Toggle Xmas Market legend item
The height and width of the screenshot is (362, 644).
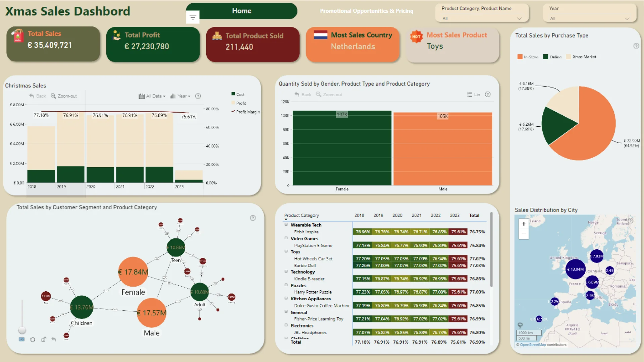581,57
